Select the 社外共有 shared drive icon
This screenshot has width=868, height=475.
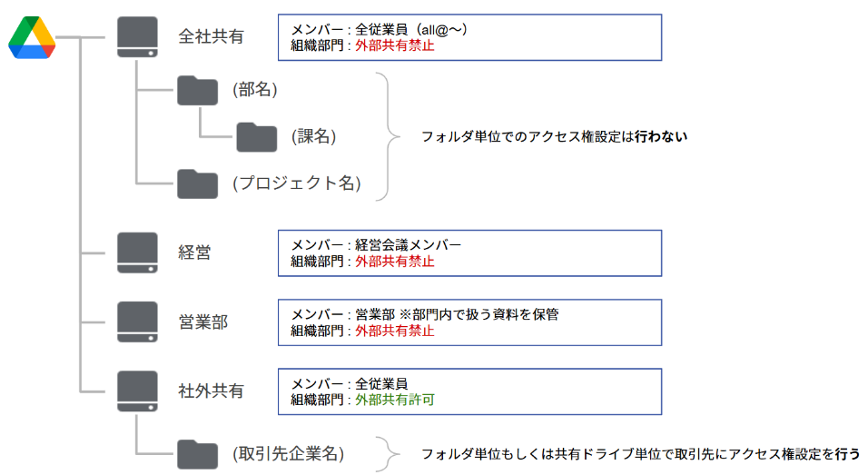coord(137,391)
